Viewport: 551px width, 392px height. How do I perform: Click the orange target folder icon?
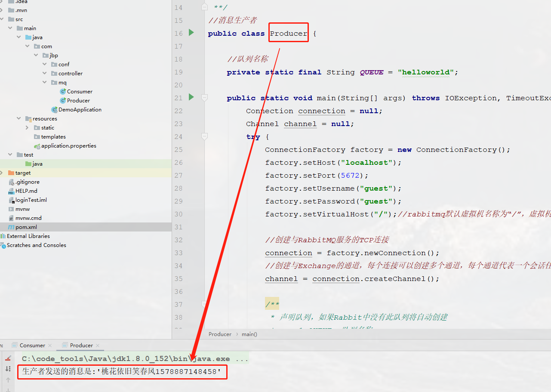coord(11,173)
